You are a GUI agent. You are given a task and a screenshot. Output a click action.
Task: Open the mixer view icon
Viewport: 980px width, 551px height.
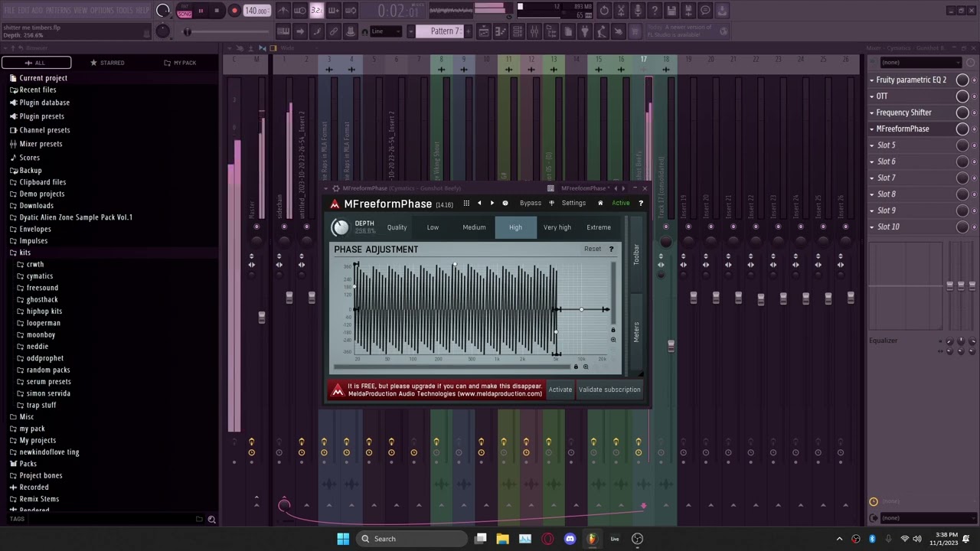click(x=534, y=31)
